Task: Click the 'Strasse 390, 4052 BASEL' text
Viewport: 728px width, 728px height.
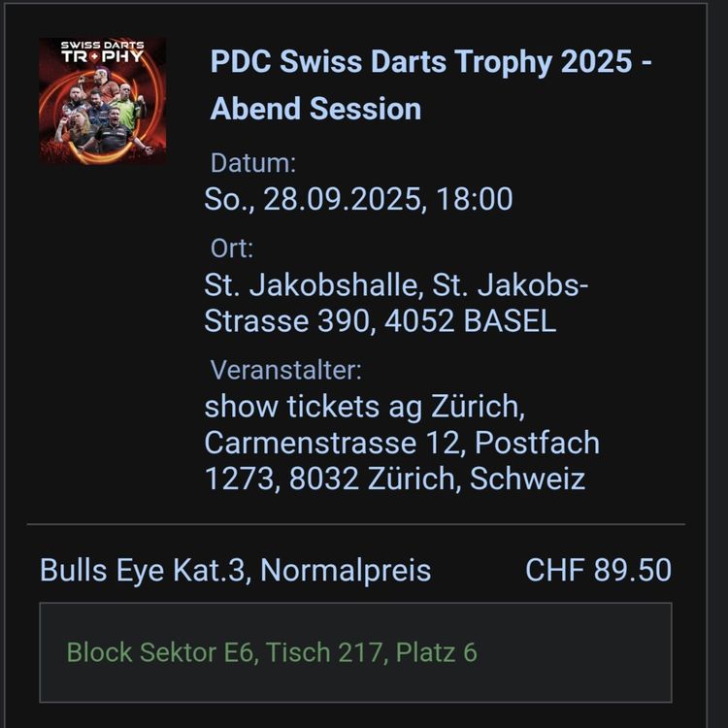Action: pyautogui.click(x=381, y=321)
